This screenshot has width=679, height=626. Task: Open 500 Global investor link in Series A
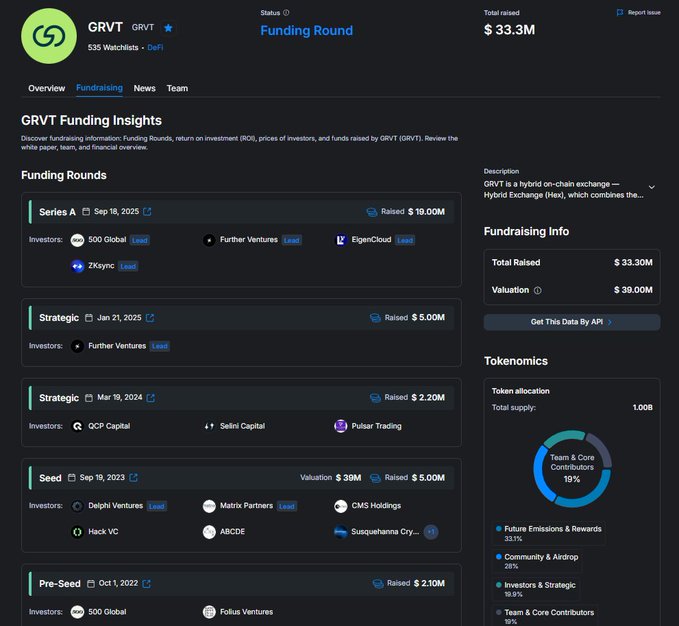click(x=107, y=240)
